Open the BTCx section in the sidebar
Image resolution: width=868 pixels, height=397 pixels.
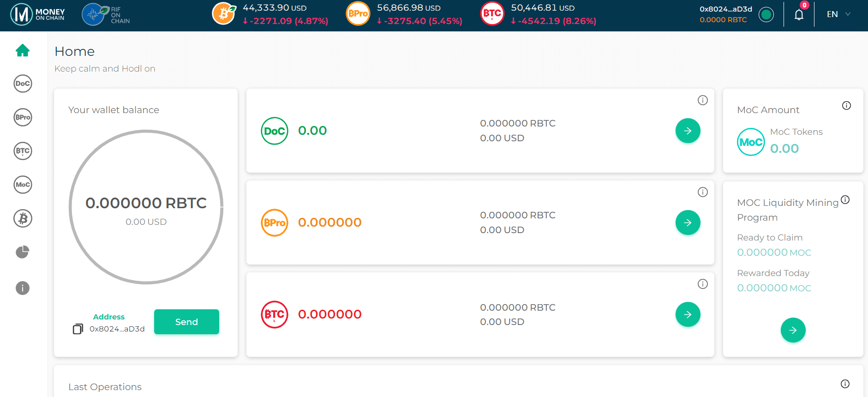point(23,151)
